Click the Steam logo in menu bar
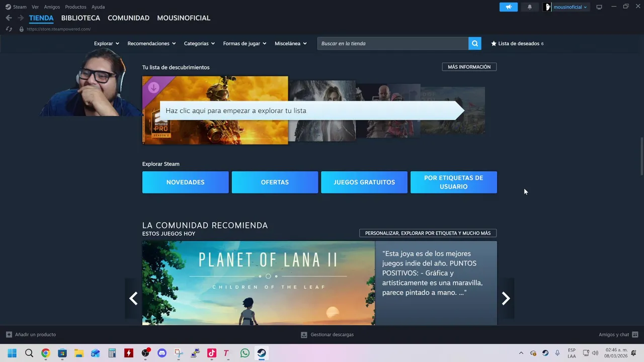Image resolution: width=644 pixels, height=362 pixels. pyautogui.click(x=8, y=7)
